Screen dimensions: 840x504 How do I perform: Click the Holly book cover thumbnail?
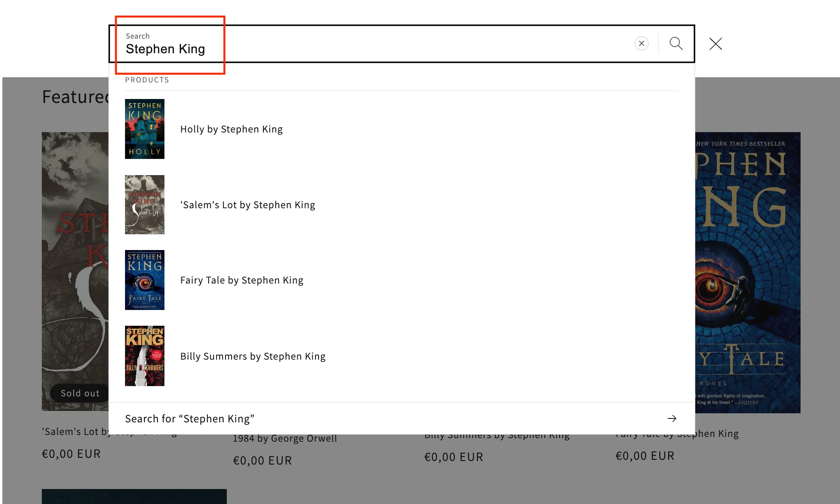click(144, 129)
